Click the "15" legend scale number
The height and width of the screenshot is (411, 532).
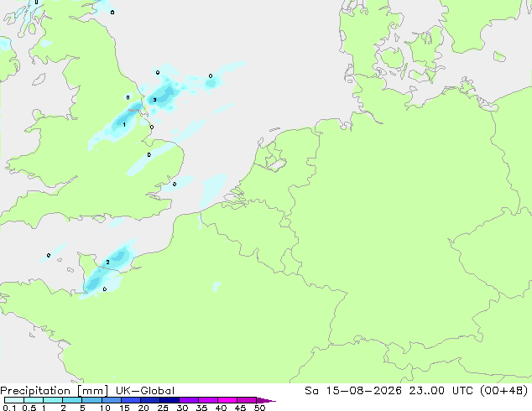point(124,408)
